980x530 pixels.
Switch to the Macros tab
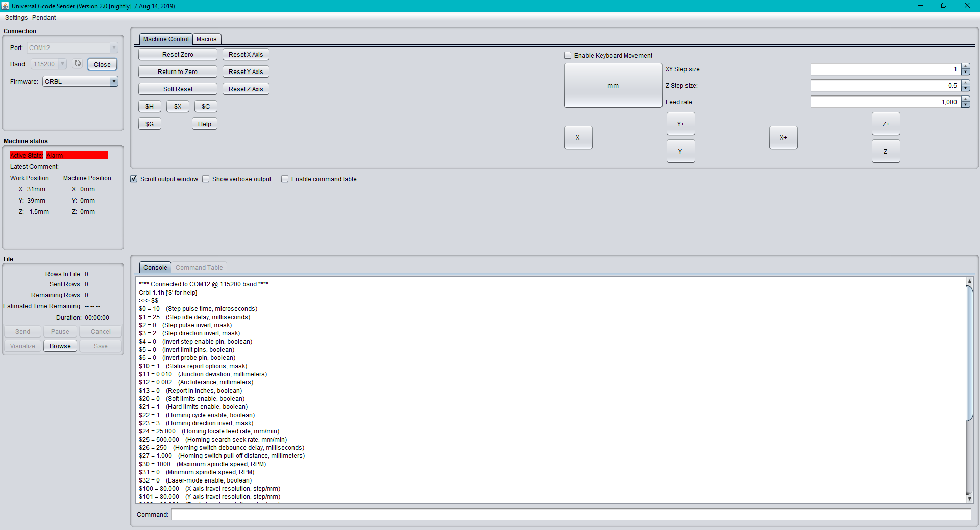click(x=207, y=39)
